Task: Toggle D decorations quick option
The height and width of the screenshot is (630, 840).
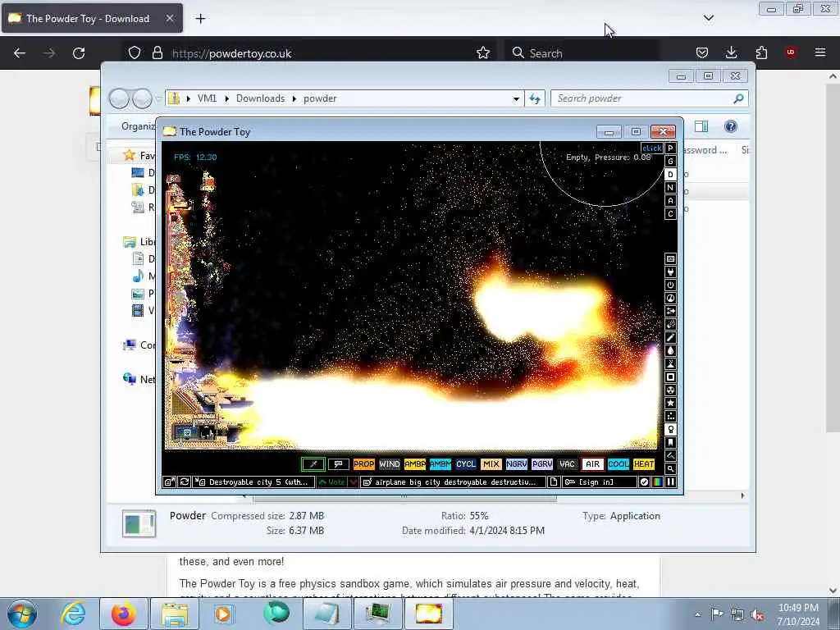Action: click(670, 175)
